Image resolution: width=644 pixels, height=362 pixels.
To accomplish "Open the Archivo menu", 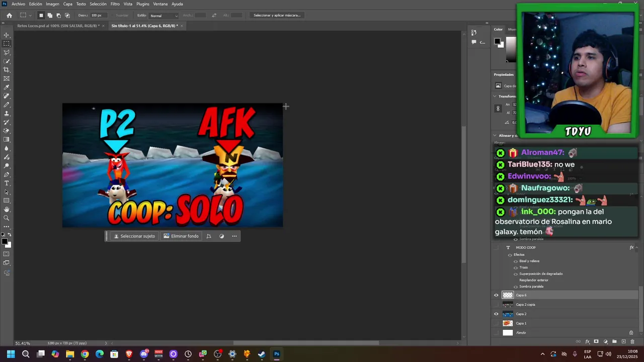I will click(18, 4).
